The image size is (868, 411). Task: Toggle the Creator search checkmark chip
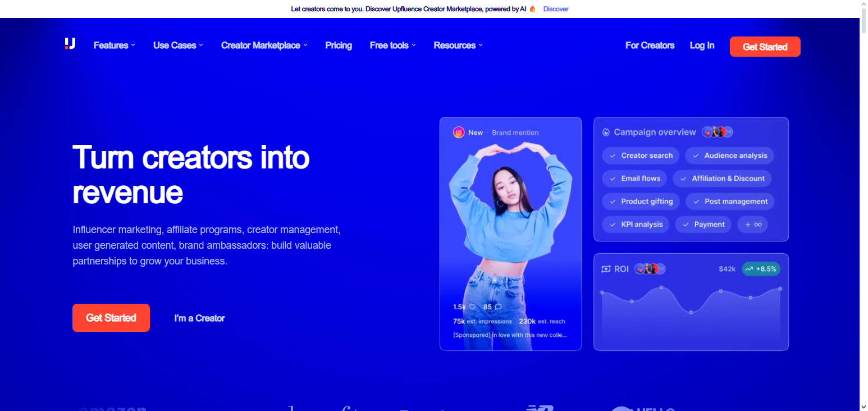coord(640,156)
